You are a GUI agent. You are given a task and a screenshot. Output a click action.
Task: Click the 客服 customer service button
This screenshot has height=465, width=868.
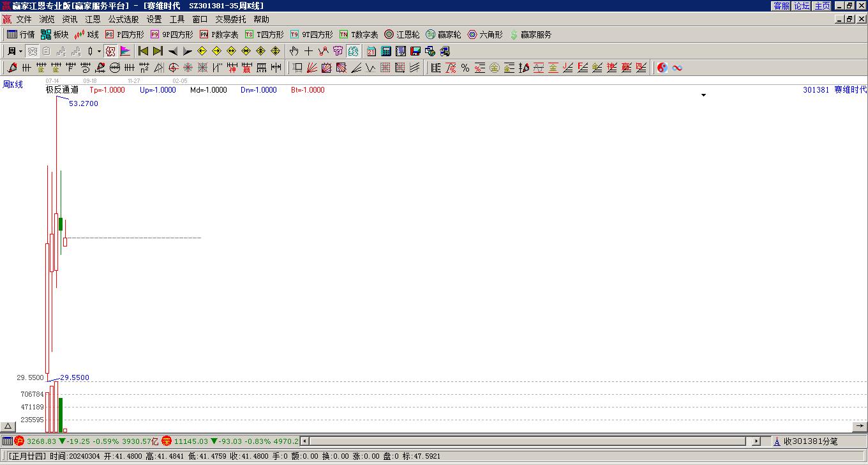pyautogui.click(x=781, y=6)
